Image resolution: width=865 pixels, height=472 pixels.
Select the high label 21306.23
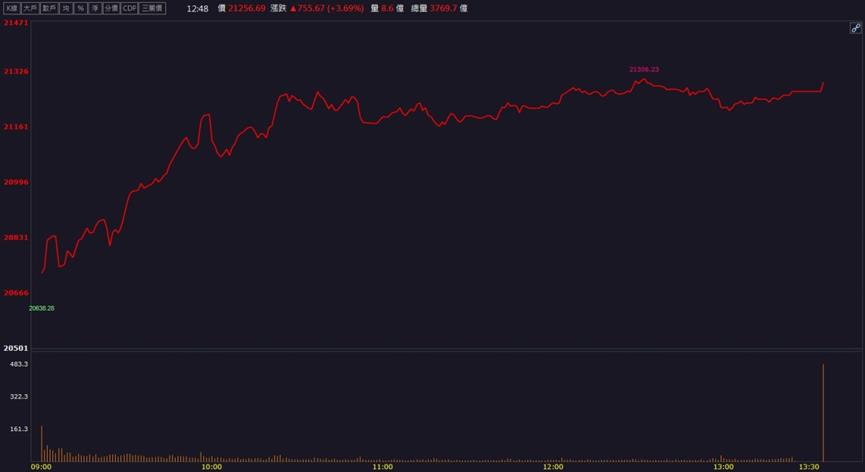pos(644,69)
